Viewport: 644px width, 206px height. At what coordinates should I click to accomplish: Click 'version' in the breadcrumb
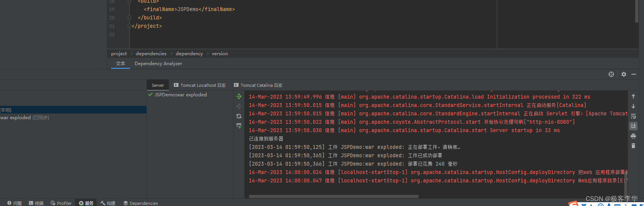[x=220, y=54]
